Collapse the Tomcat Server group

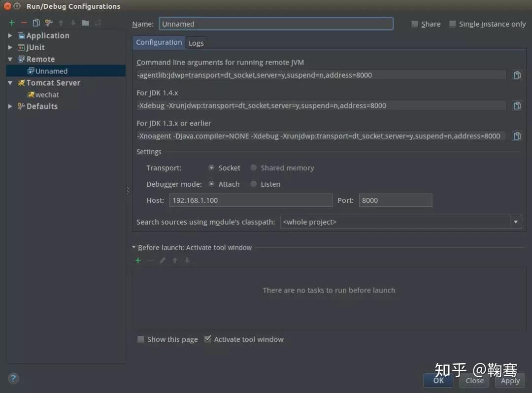click(10, 83)
